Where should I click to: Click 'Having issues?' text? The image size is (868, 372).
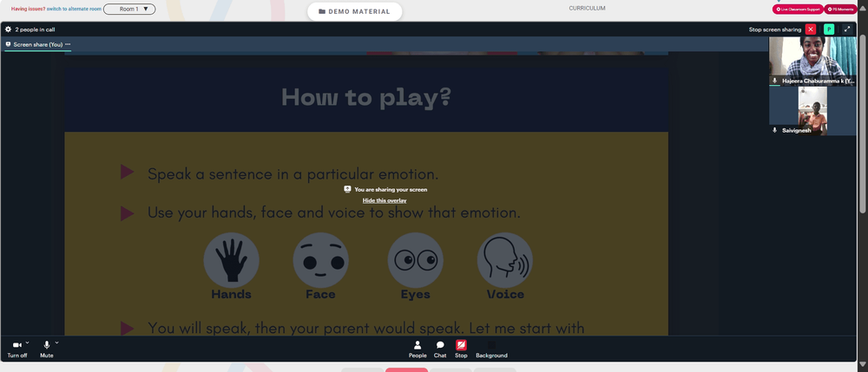pos(29,9)
